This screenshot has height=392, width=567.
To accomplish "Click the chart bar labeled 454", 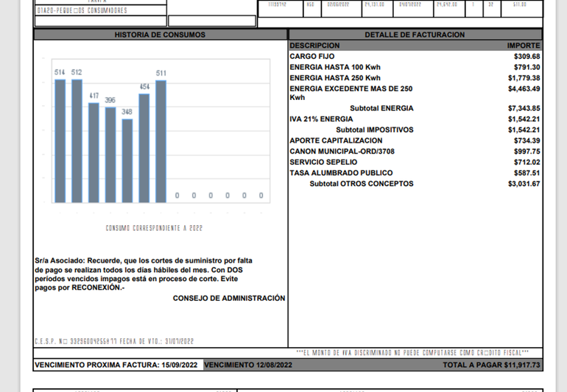I will [144, 148].
